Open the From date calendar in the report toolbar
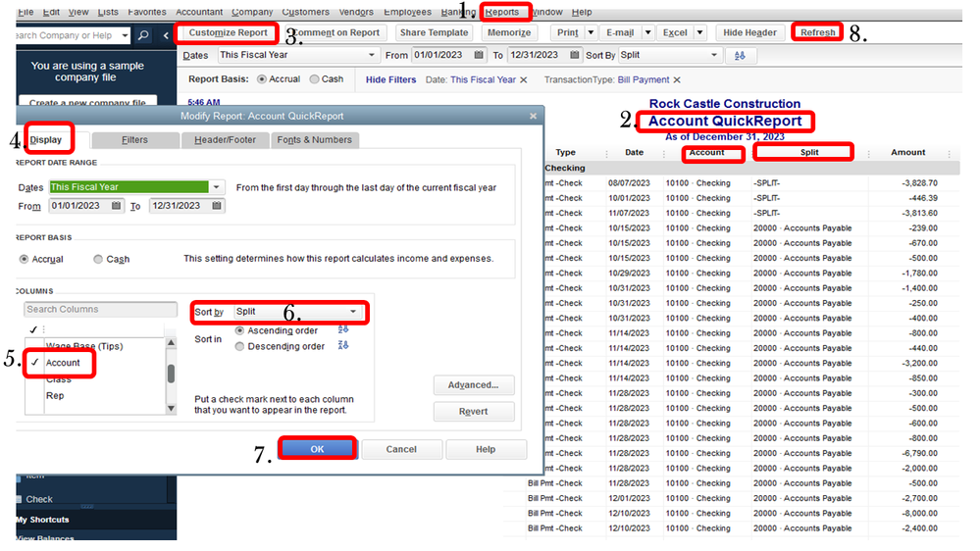980x551 pixels. coord(479,55)
